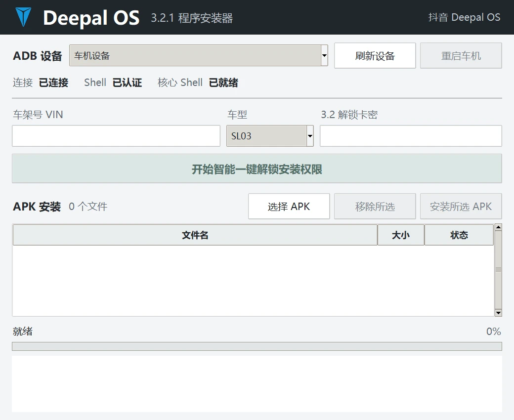Click the 移除所选 button

coord(375,207)
